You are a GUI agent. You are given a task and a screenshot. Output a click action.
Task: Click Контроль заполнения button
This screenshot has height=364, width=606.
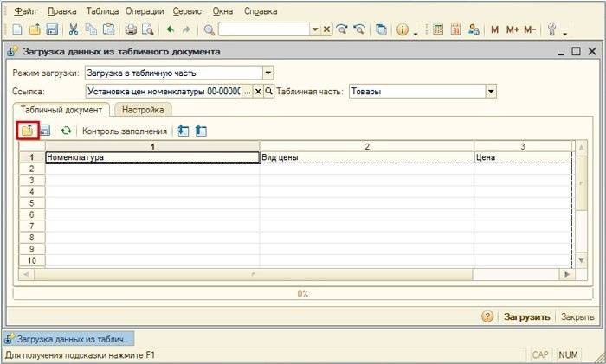pos(125,131)
